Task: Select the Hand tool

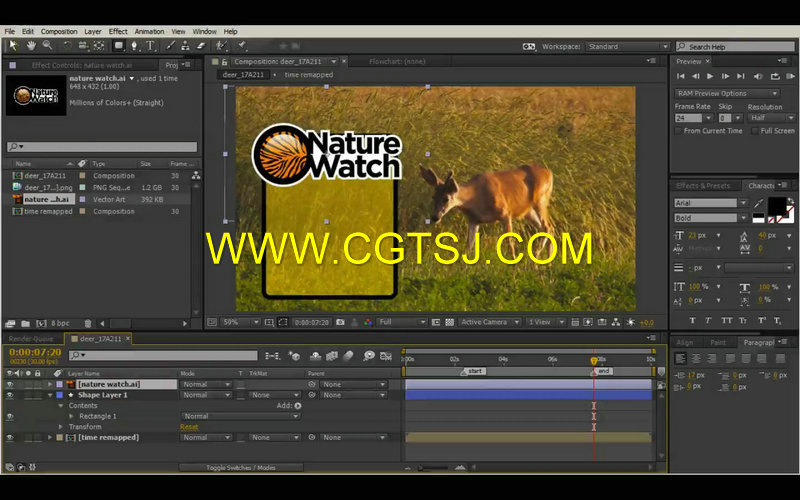Action: tap(31, 46)
